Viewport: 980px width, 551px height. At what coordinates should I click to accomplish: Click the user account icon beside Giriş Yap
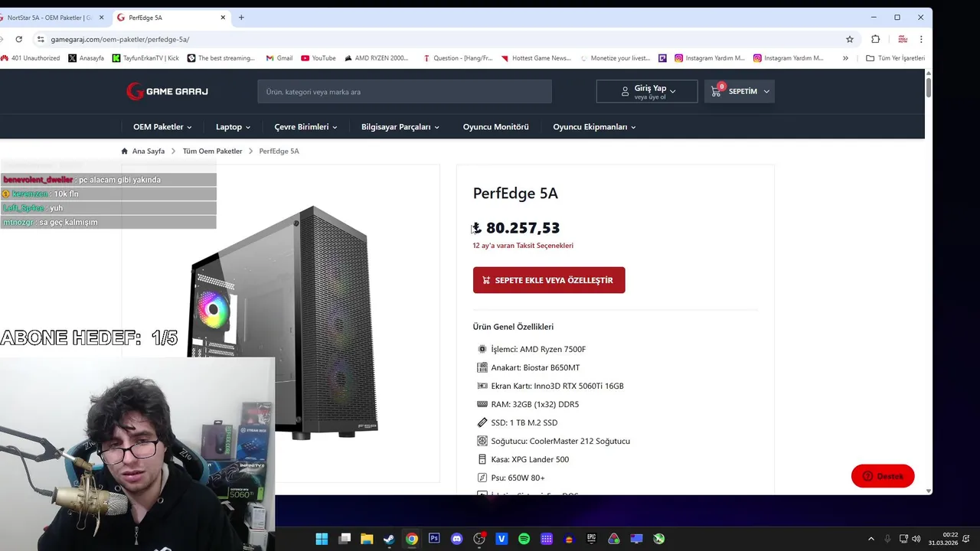pos(625,92)
